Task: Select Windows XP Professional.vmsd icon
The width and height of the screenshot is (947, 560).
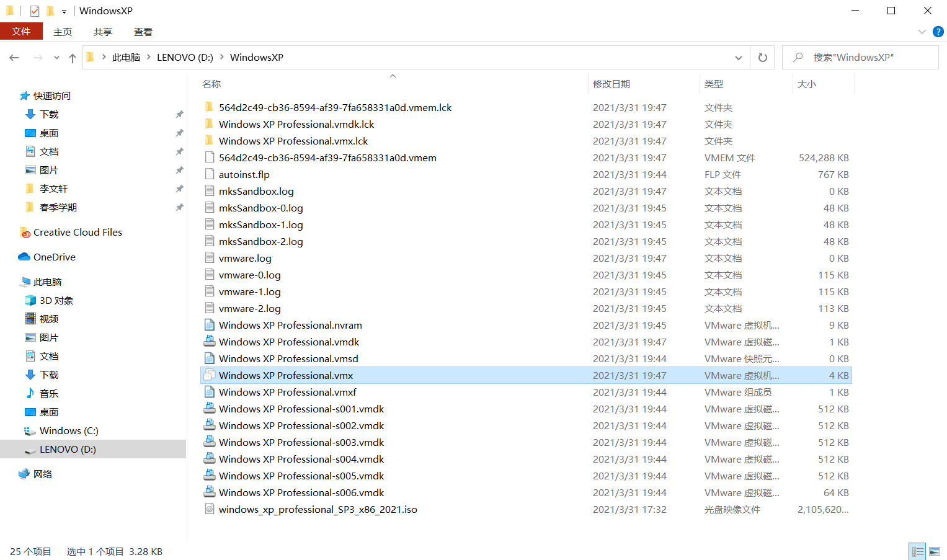Action: click(210, 358)
